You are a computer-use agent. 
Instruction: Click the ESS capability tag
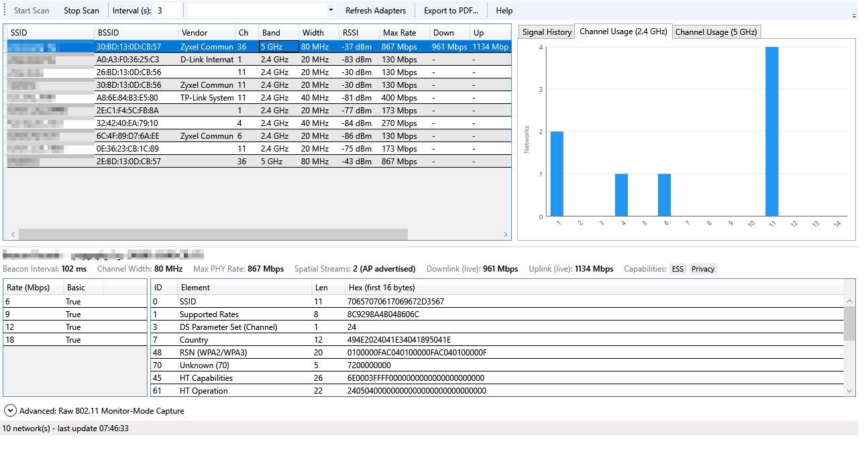(677, 269)
